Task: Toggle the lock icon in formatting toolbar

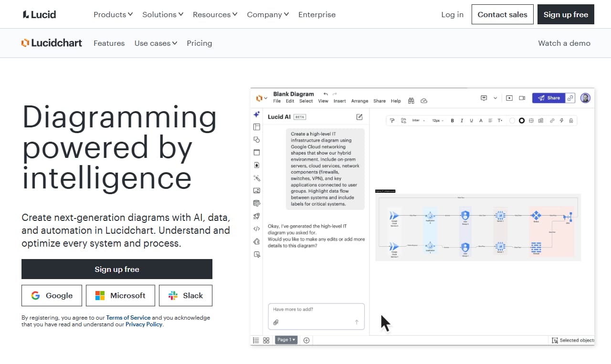Action: point(571,121)
